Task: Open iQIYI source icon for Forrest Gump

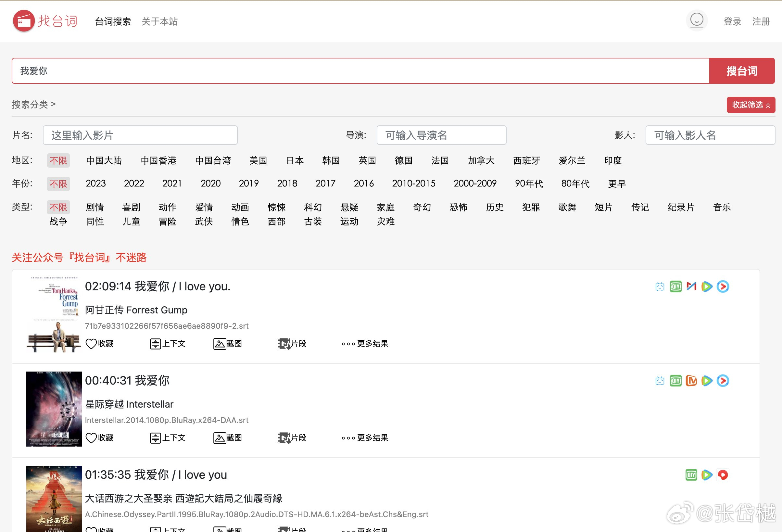Action: (x=676, y=287)
